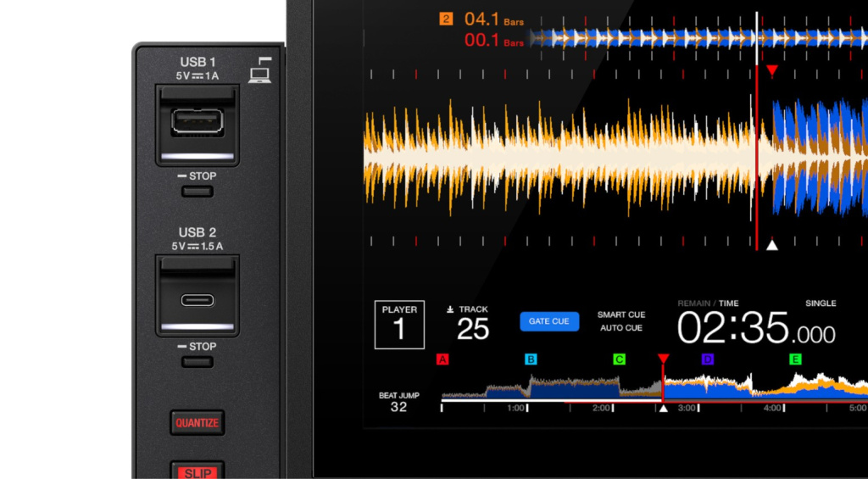Click the 3:00 mark on overview waveform
The width and height of the screenshot is (868, 479).
click(x=687, y=408)
